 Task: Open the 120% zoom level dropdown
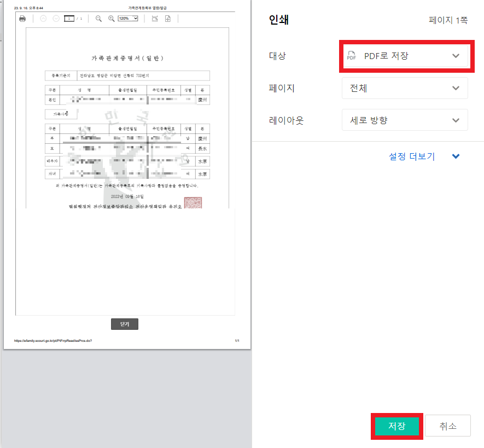pos(128,19)
